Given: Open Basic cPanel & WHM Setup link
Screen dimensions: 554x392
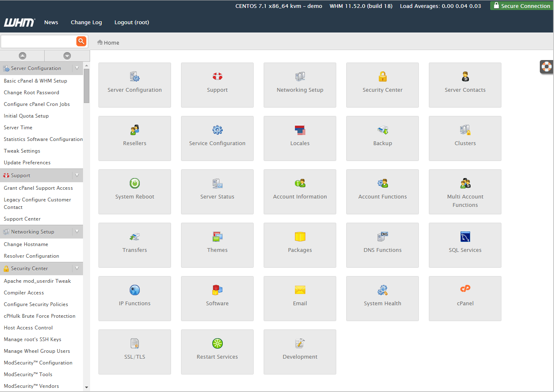Looking at the screenshot, I should point(35,81).
